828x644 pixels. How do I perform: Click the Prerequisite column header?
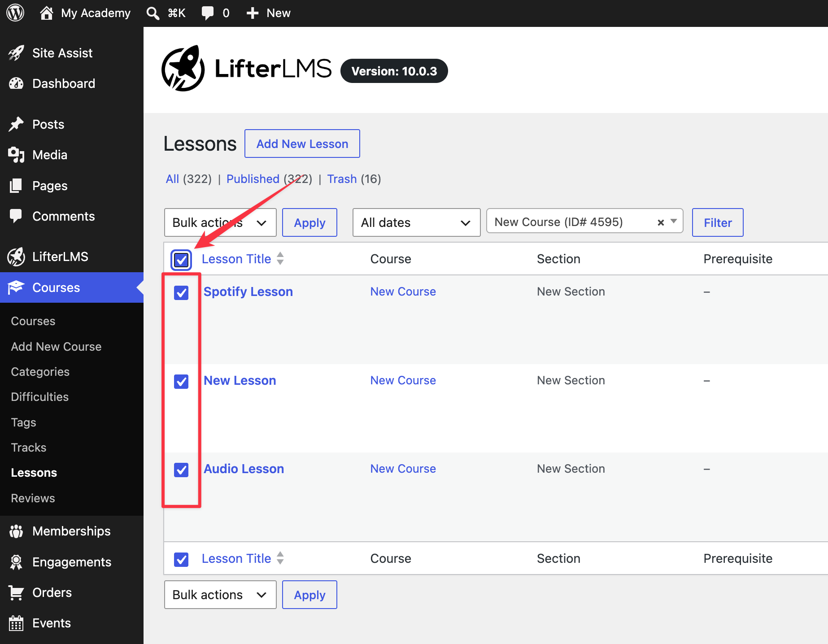pos(738,259)
